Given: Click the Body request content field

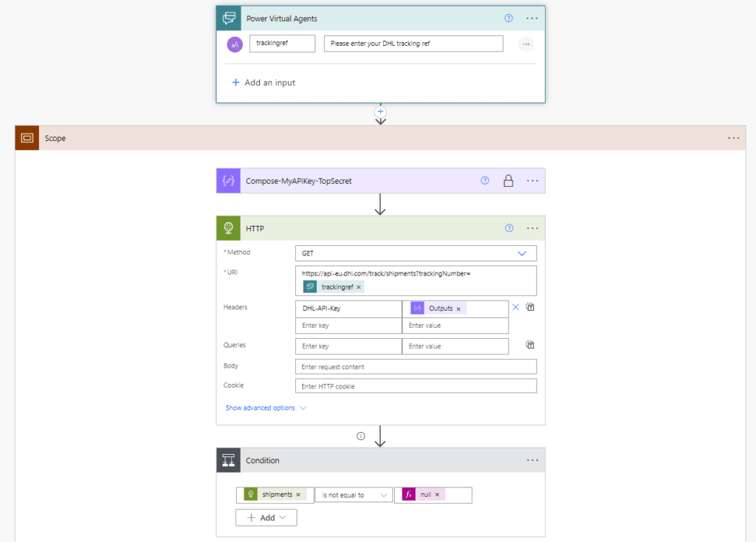Looking at the screenshot, I should coord(416,367).
